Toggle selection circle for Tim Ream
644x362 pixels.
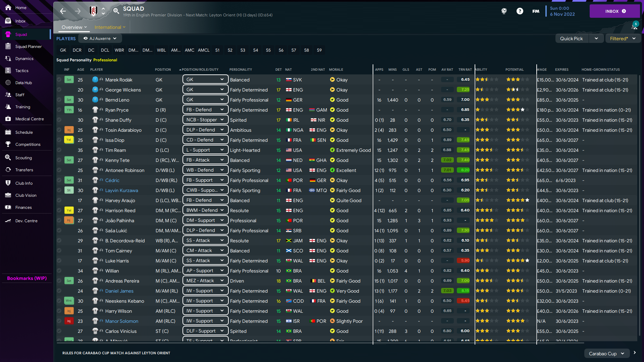(x=59, y=150)
